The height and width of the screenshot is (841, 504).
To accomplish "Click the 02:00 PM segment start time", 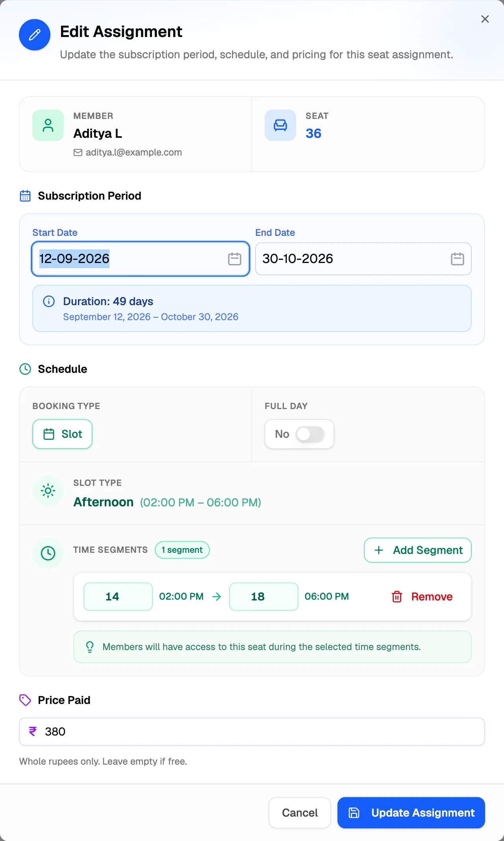I will pyautogui.click(x=182, y=596).
